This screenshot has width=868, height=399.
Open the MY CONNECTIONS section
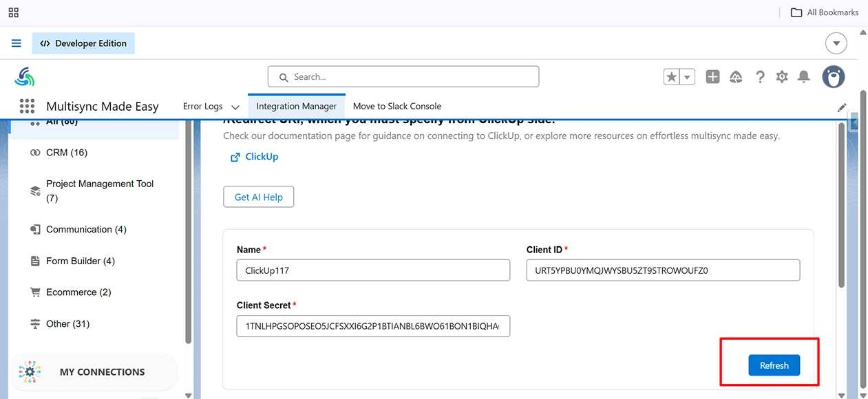pyautogui.click(x=94, y=372)
